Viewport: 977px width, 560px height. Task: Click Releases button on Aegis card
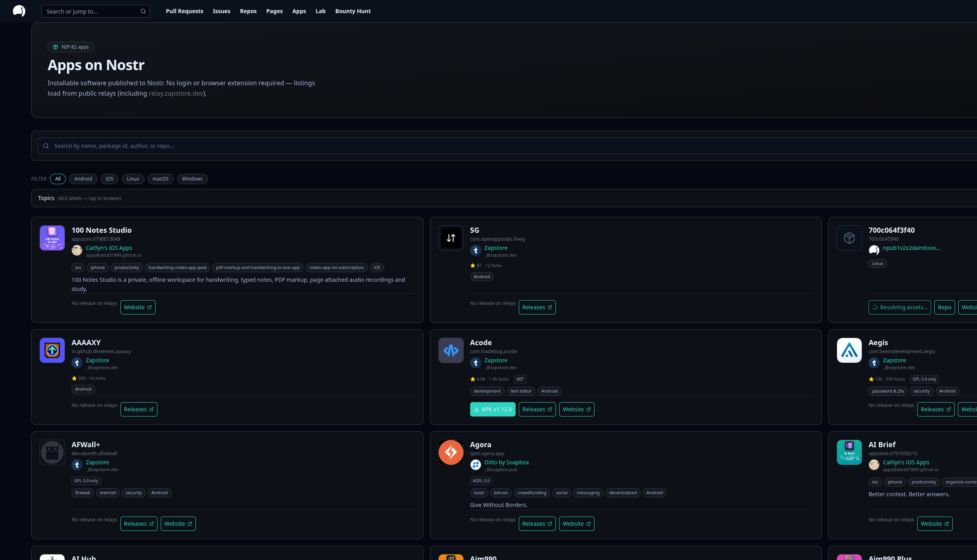click(x=936, y=409)
